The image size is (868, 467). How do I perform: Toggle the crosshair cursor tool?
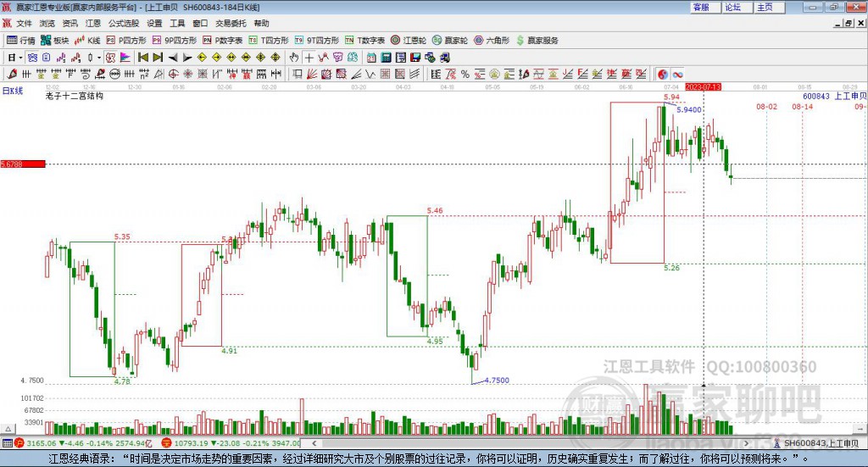[309, 57]
